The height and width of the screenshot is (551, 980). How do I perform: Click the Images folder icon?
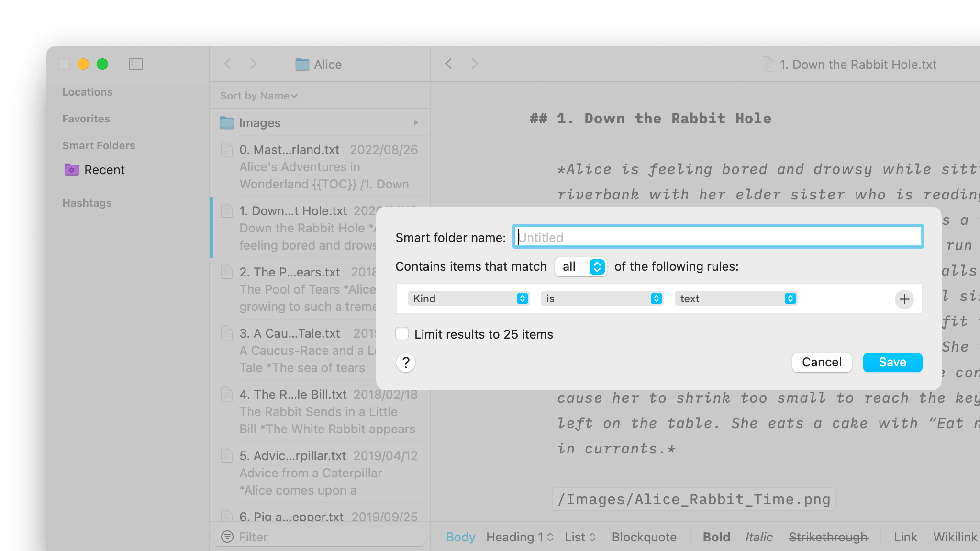[226, 122]
